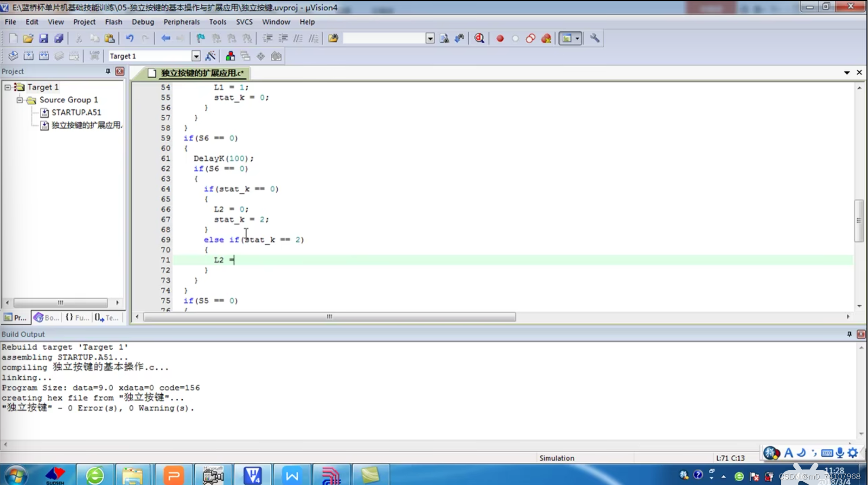The image size is (868, 485).
Task: Build target icon
Action: [28, 56]
